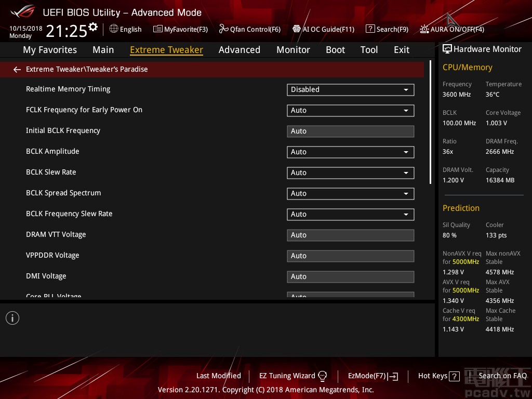Click the DRAM VTT Voltage input field
Screen dimensions: 532x399
pyautogui.click(x=350, y=235)
